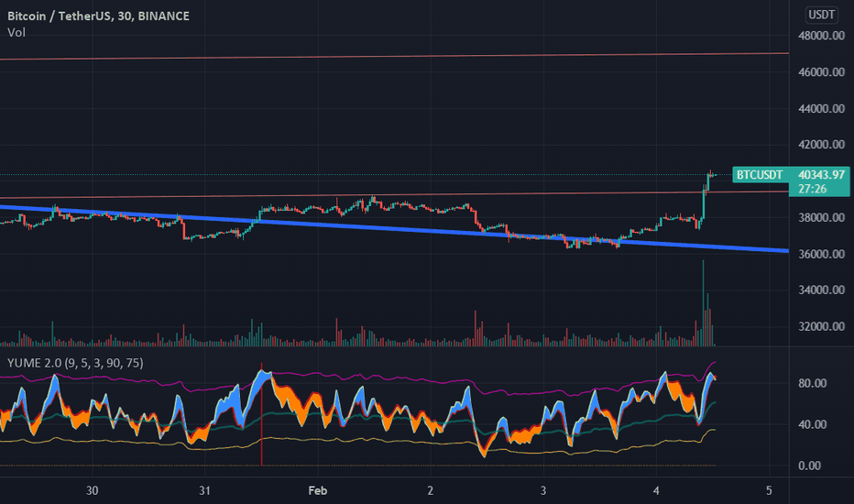Click the Bitcoin / TetherUS symbol title
Screen dimensions: 854x504
point(98,16)
